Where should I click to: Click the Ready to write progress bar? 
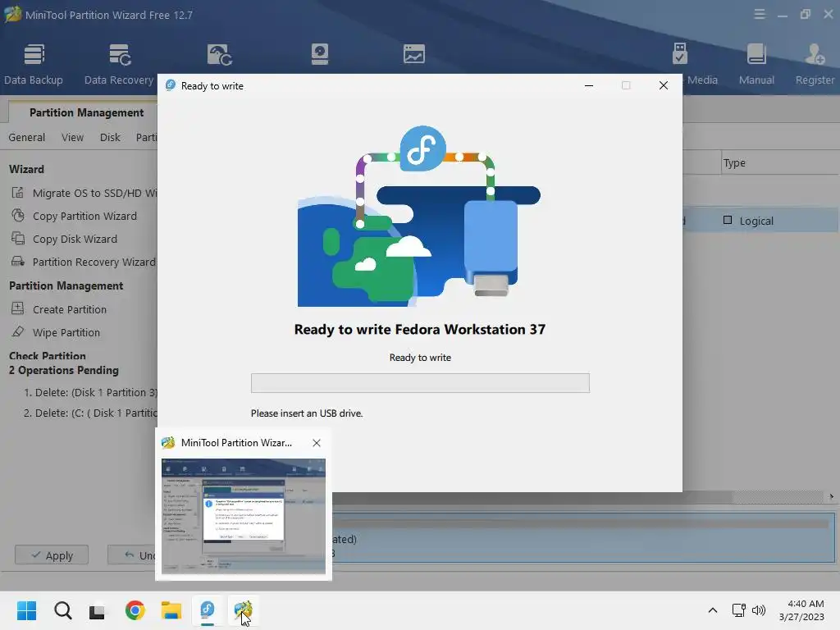(x=420, y=383)
